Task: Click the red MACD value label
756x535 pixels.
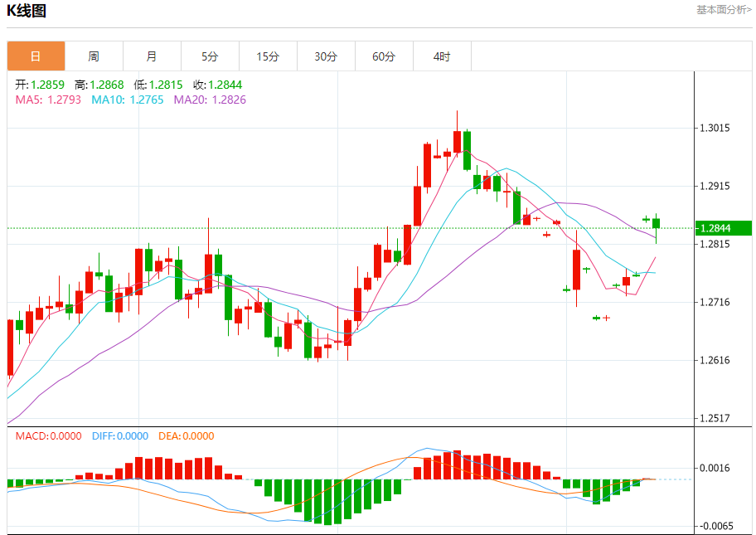Action: pos(49,435)
